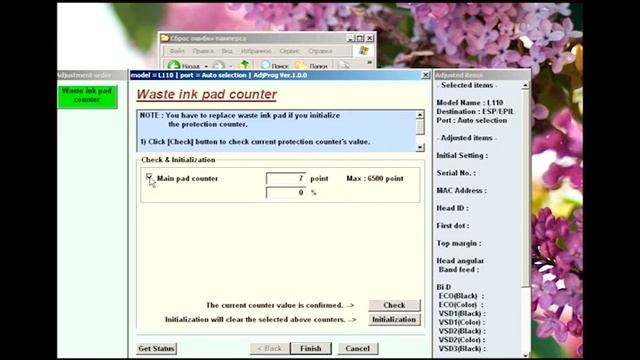The width and height of the screenshot is (640, 360).
Task: Maximize the Explorer window
Action: click(360, 38)
